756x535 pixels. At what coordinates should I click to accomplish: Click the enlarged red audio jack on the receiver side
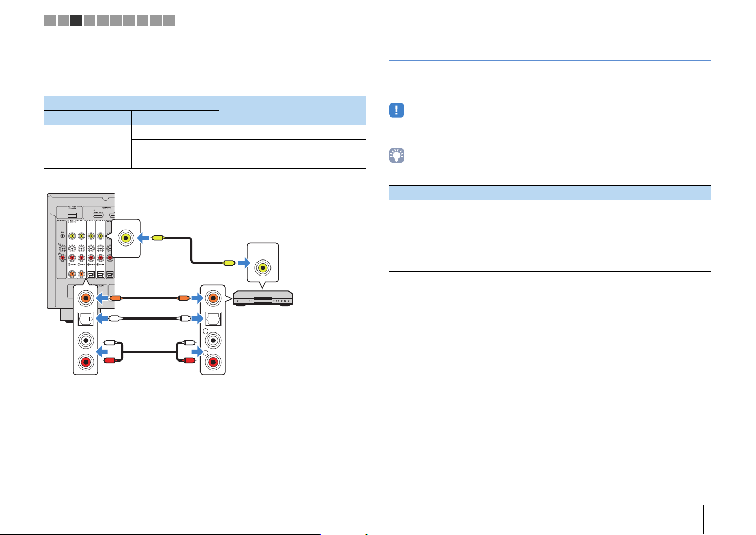[85, 361]
